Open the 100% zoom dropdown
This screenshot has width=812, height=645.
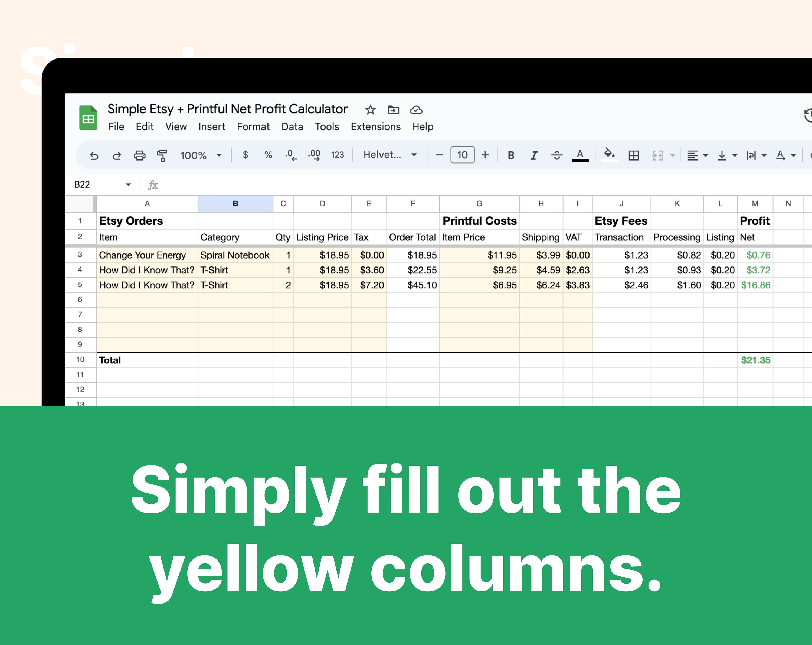tap(201, 155)
